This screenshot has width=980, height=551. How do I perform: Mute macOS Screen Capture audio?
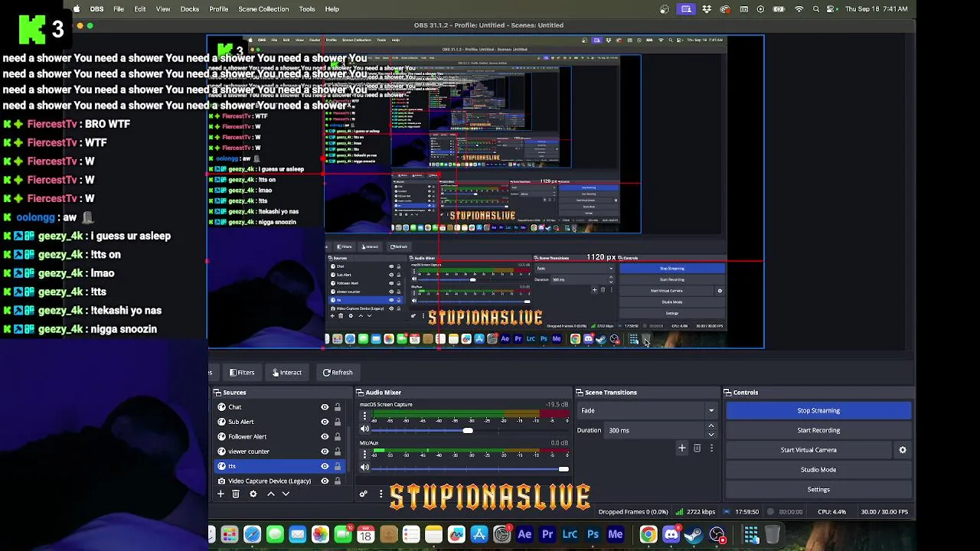click(x=364, y=429)
